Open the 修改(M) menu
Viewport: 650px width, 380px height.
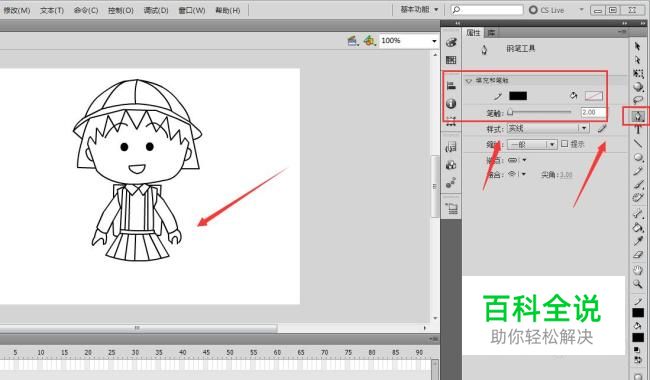17,10
